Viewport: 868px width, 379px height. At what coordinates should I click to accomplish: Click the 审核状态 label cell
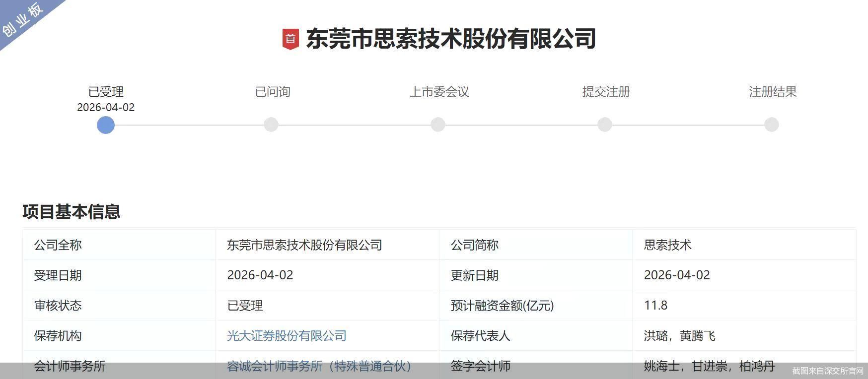[119, 306]
